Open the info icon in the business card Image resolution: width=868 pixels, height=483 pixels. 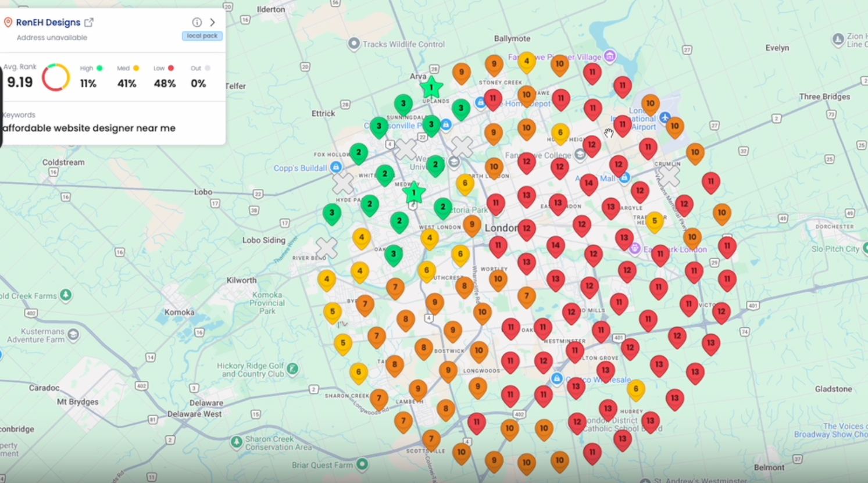tap(197, 23)
